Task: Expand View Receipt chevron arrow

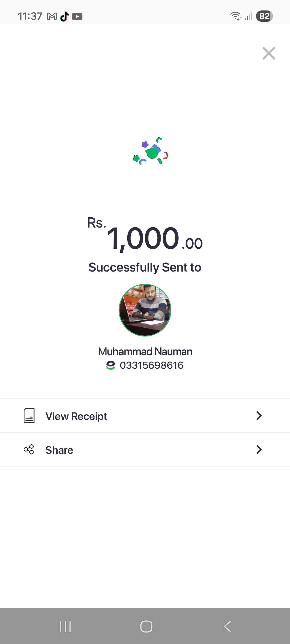Action: (x=259, y=416)
